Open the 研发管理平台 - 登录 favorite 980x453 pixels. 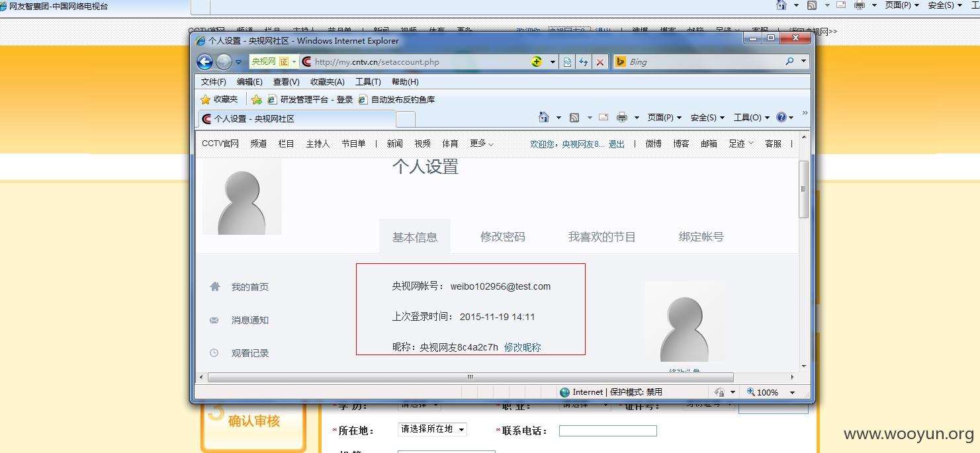pos(310,100)
